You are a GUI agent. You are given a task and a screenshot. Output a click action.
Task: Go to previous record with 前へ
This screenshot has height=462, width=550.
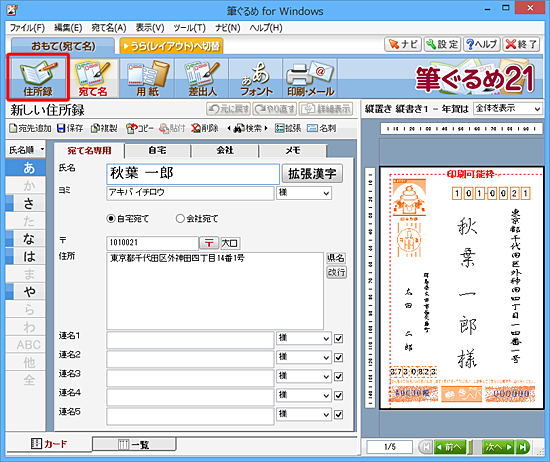pyautogui.click(x=450, y=447)
